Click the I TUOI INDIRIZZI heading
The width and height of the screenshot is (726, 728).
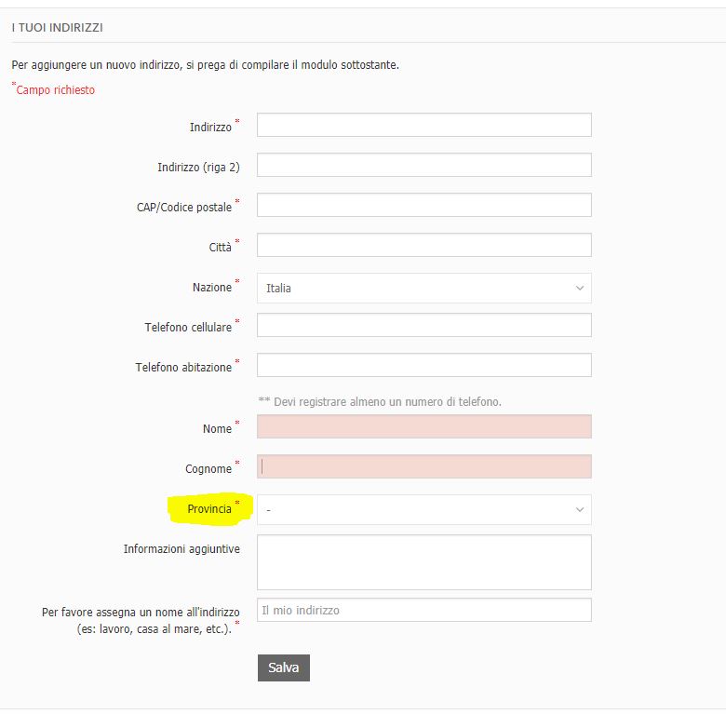coord(57,28)
